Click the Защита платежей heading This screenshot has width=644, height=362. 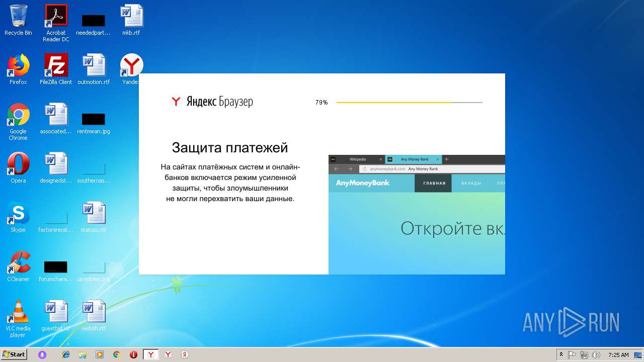(230, 148)
